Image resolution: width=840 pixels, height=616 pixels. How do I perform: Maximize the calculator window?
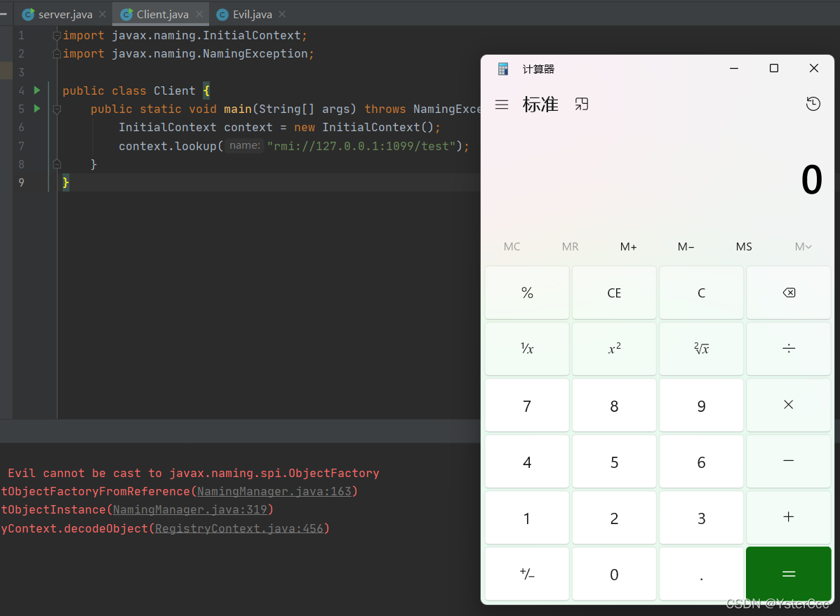773,68
